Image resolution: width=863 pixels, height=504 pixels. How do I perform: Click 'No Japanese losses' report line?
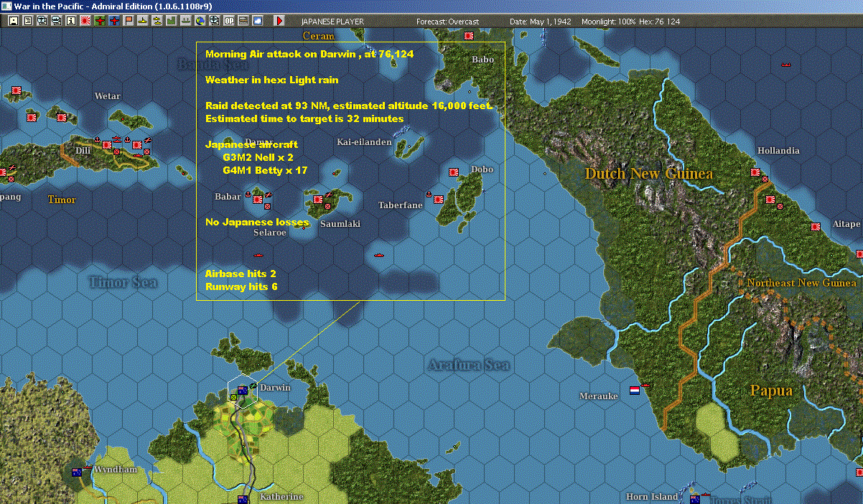pyautogui.click(x=257, y=223)
